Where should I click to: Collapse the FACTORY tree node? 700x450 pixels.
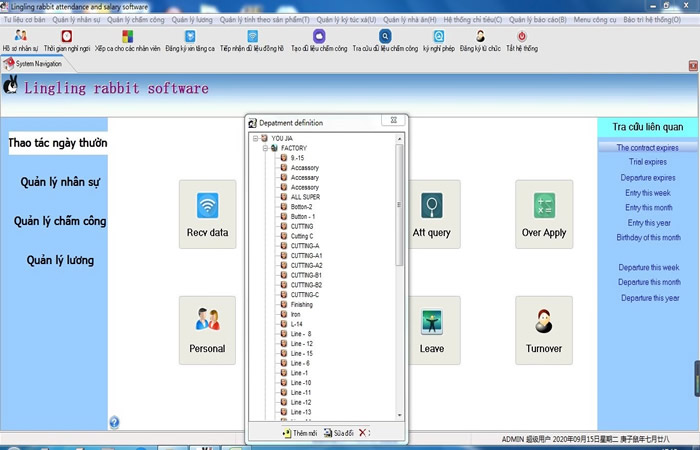pos(265,148)
